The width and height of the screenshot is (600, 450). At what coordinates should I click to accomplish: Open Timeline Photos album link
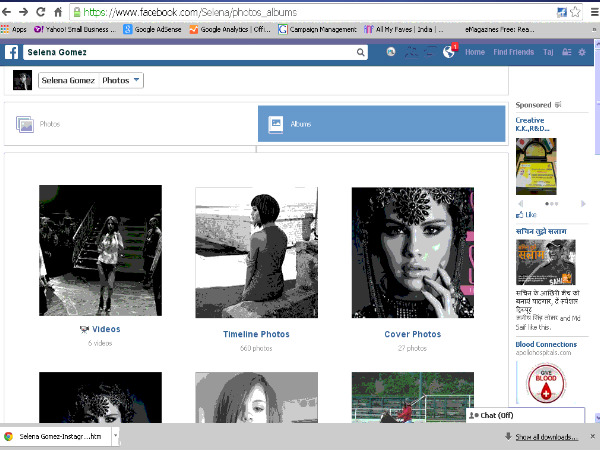point(257,334)
